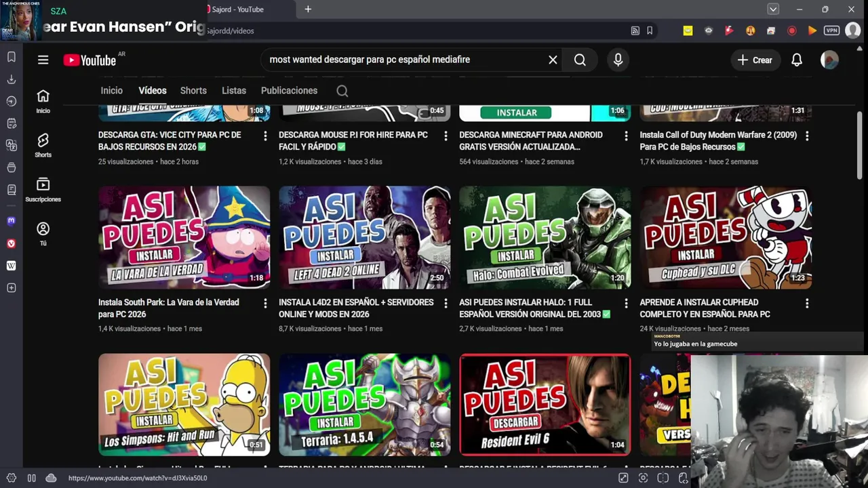The image size is (868, 488).
Task: Click the page feed RSS icon in address bar
Action: point(635,30)
